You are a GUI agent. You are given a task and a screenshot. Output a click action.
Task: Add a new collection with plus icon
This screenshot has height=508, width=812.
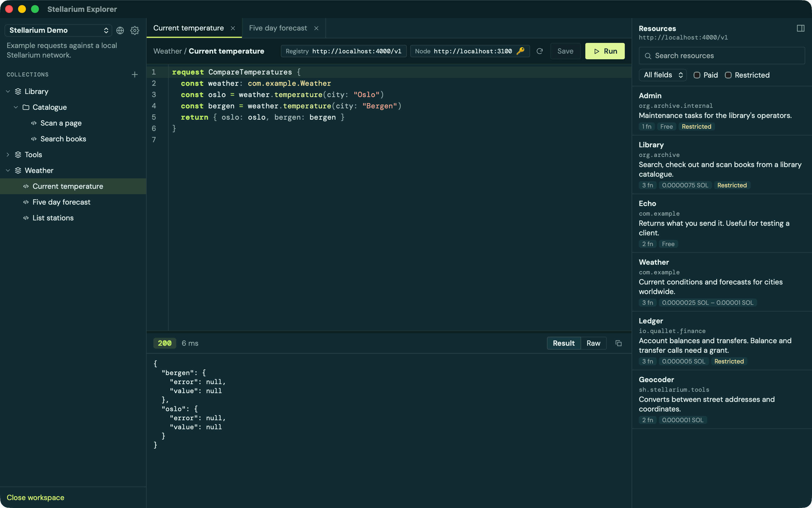click(134, 75)
